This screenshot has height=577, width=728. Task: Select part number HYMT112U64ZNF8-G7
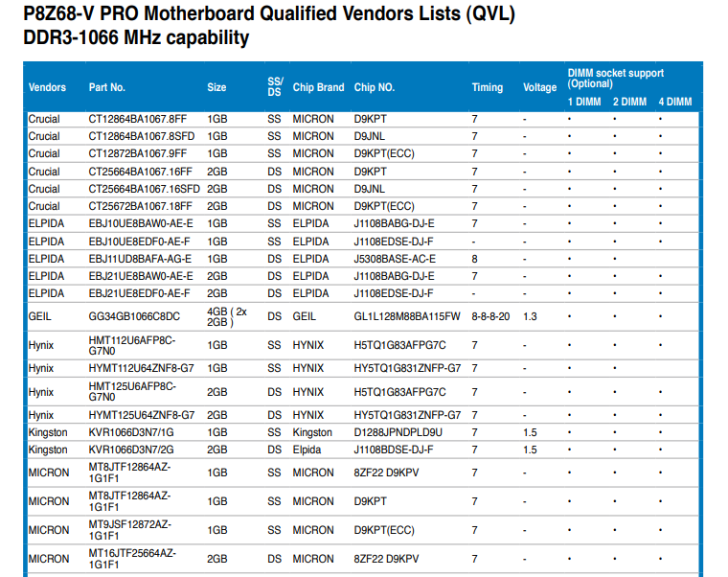tap(141, 368)
